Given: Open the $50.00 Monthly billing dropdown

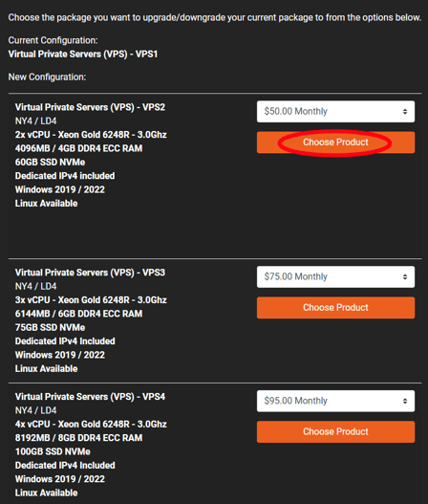Looking at the screenshot, I should 335,112.
